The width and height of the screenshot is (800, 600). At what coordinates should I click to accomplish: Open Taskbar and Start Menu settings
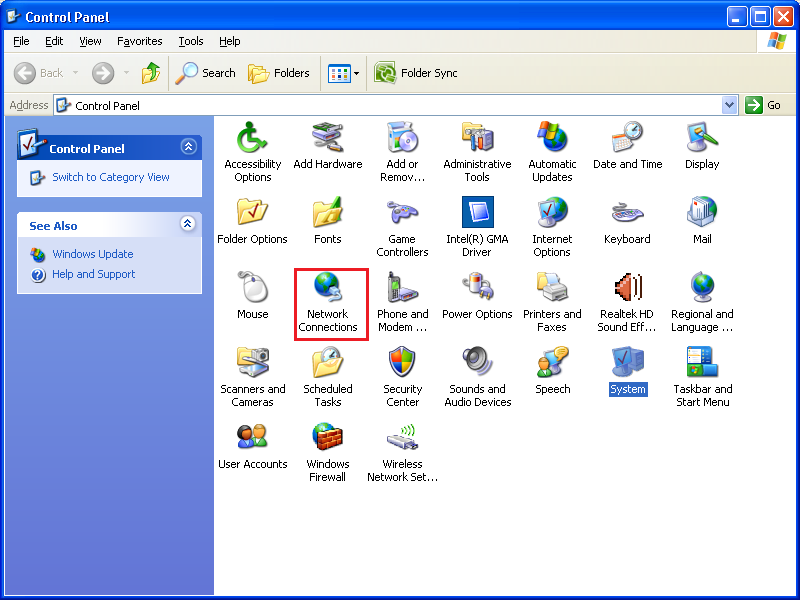click(702, 377)
